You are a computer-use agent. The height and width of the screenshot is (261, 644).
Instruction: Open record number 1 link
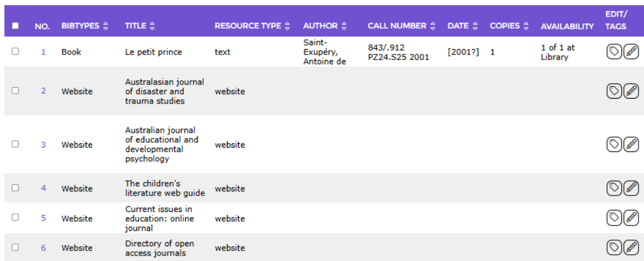[x=44, y=51]
